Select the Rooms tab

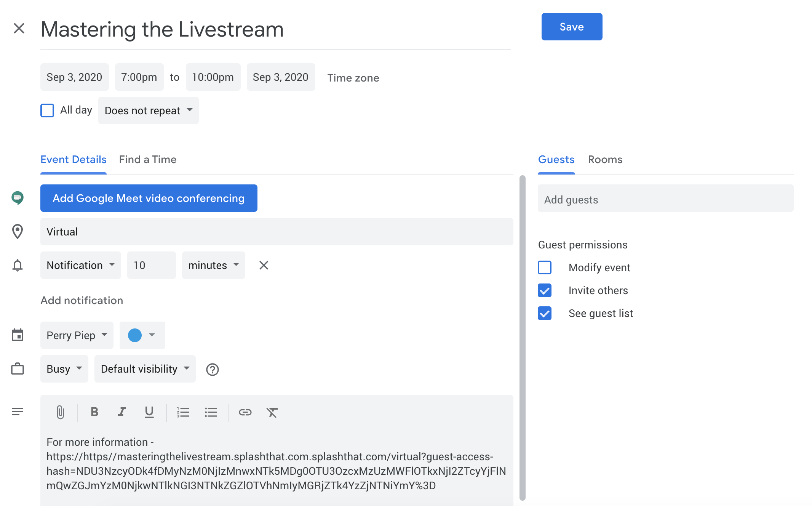(605, 160)
